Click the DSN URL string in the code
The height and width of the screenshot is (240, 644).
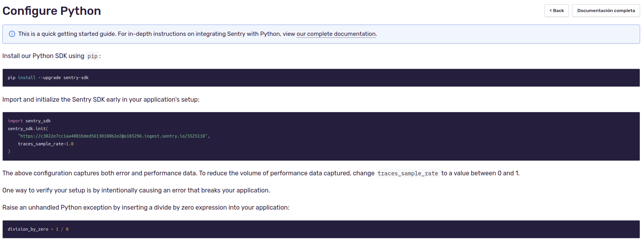113,136
